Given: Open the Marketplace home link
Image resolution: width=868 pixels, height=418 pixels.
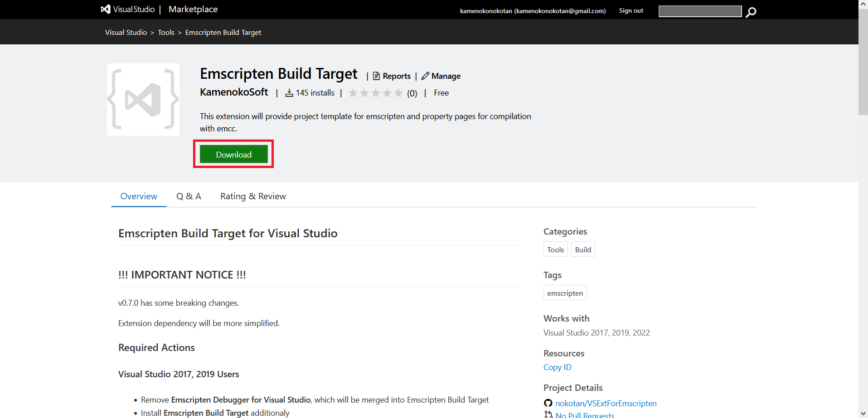Looking at the screenshot, I should click(193, 9).
